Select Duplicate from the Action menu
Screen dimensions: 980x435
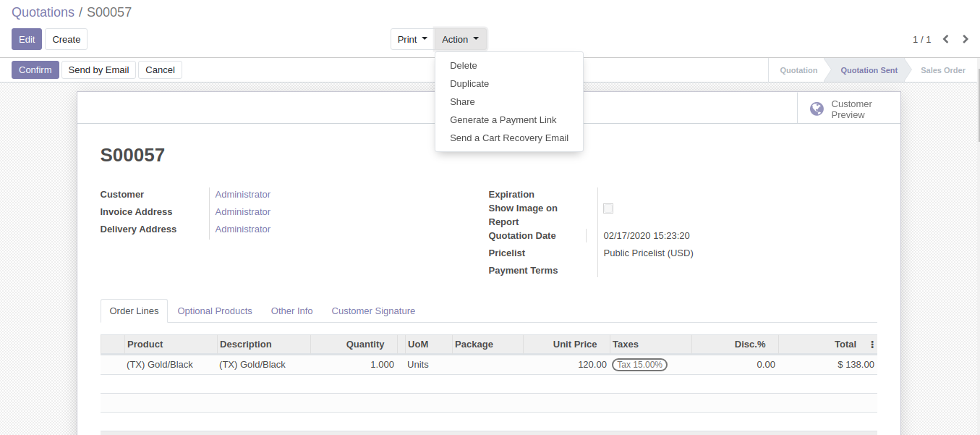pyautogui.click(x=469, y=83)
